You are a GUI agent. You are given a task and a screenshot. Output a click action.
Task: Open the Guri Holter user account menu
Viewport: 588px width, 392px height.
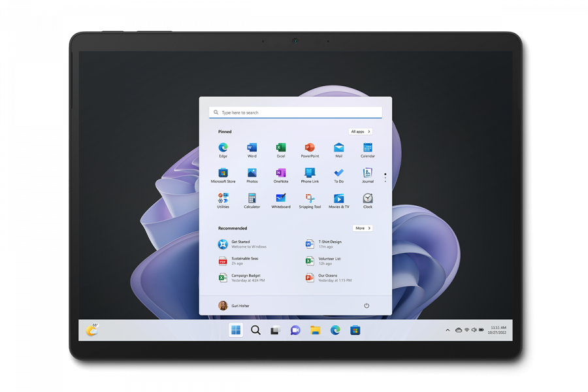(234, 306)
